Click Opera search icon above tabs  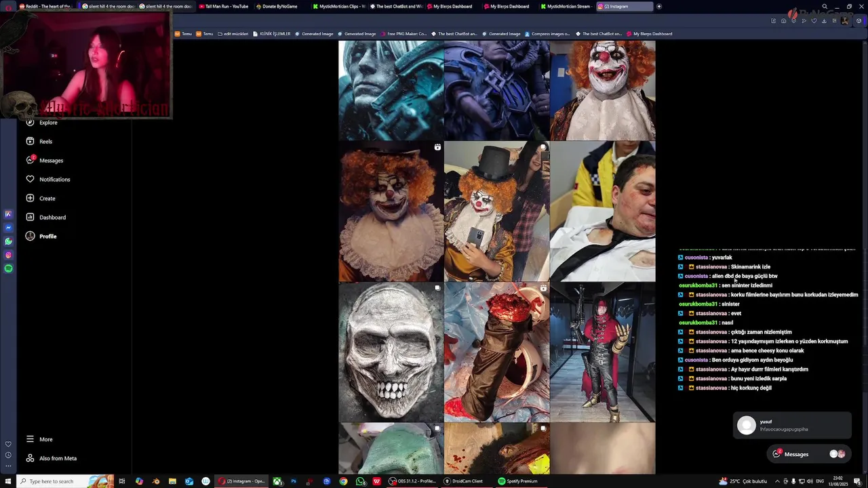point(825,6)
